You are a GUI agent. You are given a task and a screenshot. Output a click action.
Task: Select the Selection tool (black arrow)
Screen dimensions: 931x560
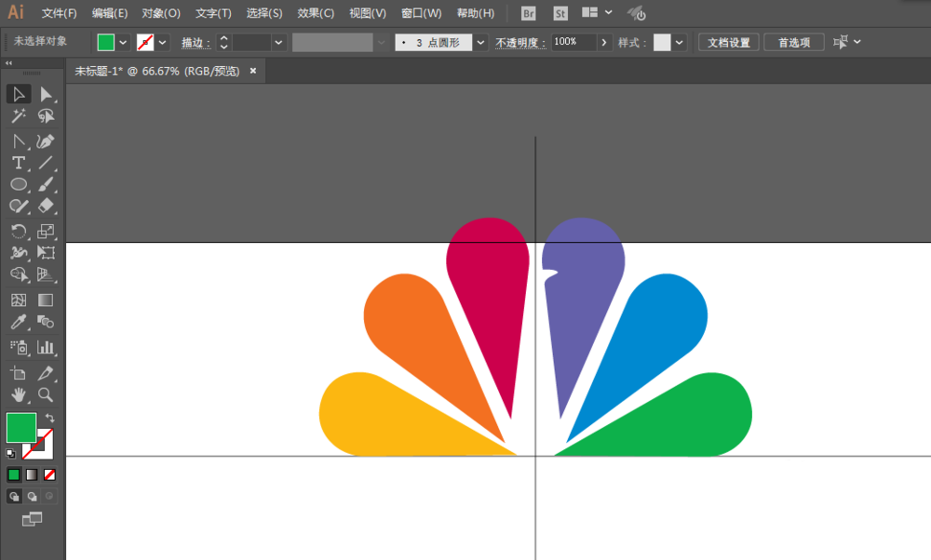point(19,94)
